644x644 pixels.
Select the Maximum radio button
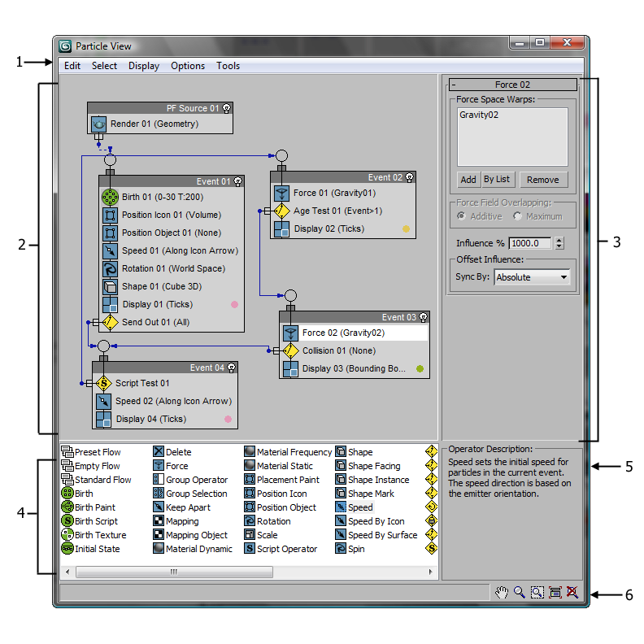coord(517,216)
